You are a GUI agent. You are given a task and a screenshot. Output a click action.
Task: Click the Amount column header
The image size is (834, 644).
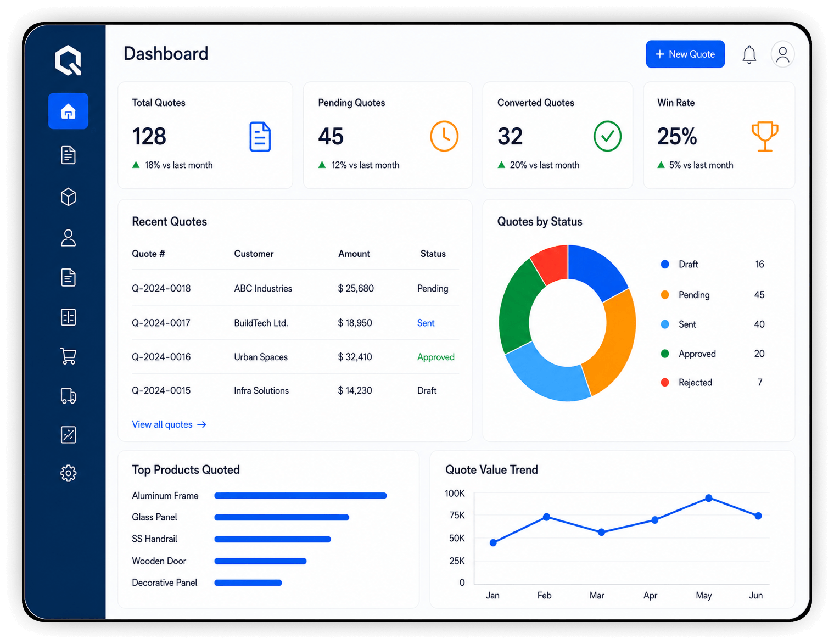(x=354, y=254)
